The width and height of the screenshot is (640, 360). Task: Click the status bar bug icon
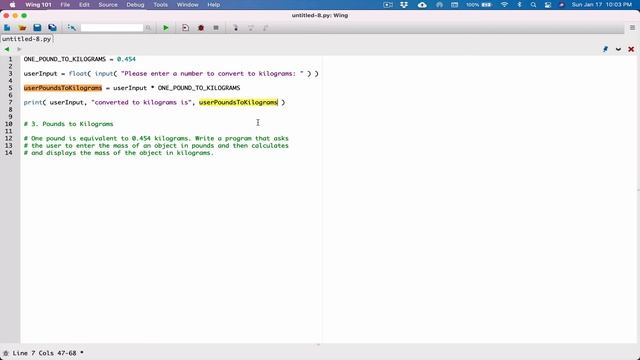coord(6,353)
